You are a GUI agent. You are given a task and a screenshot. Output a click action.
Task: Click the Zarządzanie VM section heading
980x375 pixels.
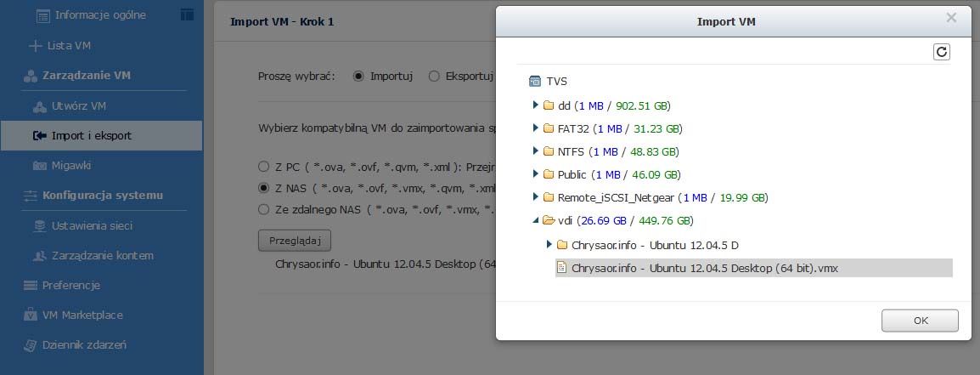click(87, 76)
